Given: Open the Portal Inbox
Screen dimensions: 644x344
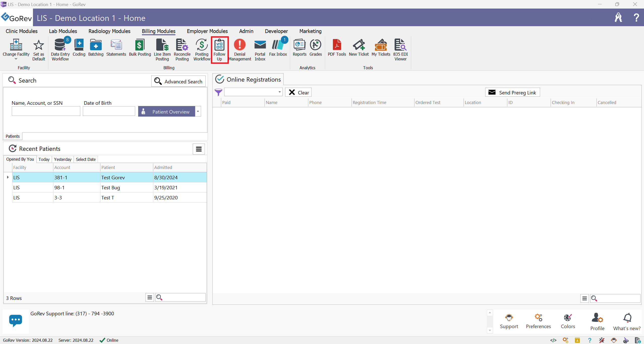Looking at the screenshot, I should coord(260,49).
